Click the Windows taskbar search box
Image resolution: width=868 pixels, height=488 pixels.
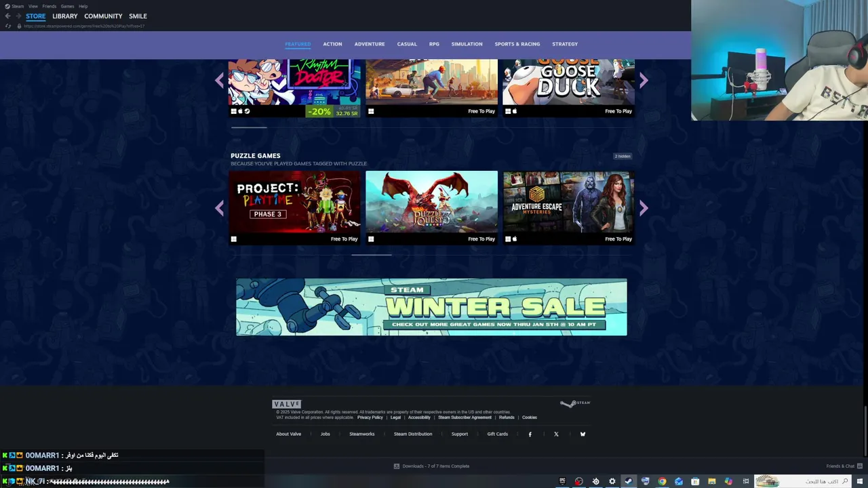(x=802, y=481)
